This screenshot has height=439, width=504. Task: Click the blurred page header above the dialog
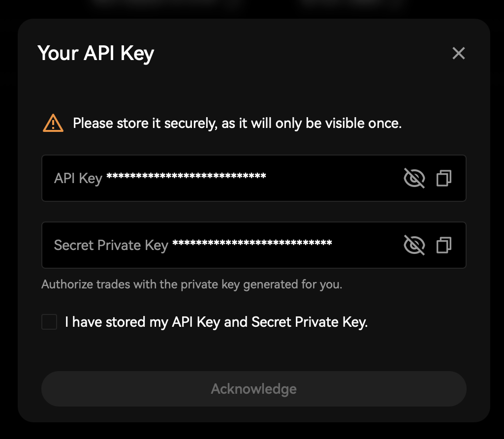click(x=167, y=7)
